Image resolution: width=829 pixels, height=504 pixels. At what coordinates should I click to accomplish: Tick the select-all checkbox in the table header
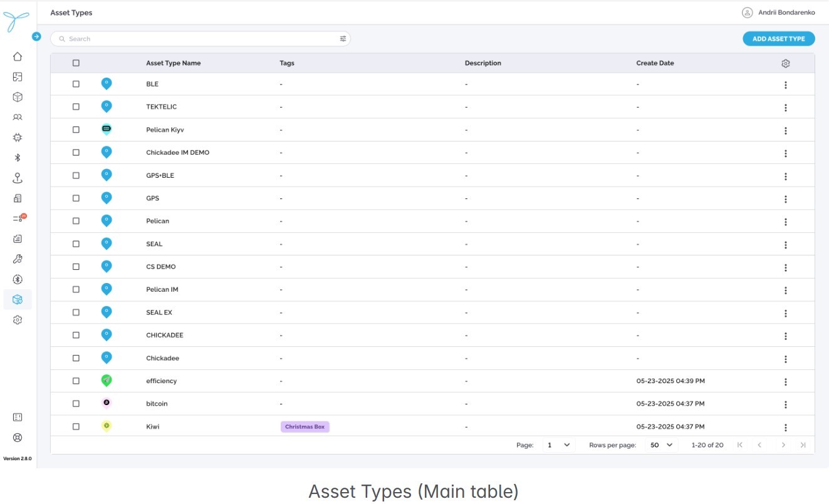tap(76, 63)
